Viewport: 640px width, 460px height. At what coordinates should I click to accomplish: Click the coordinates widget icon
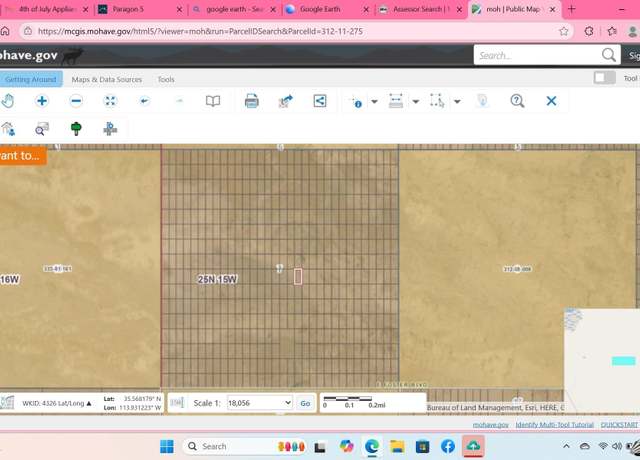[x=7, y=402]
